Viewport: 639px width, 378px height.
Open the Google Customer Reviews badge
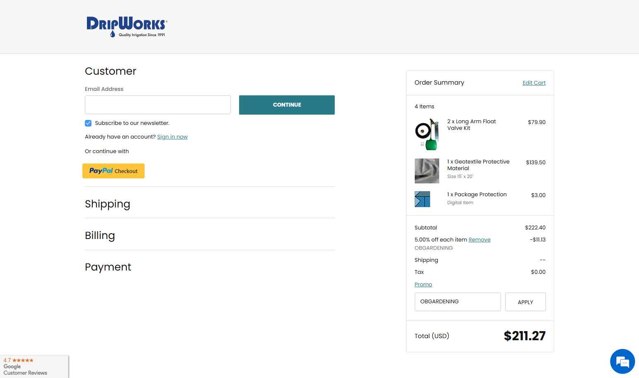pos(34,366)
